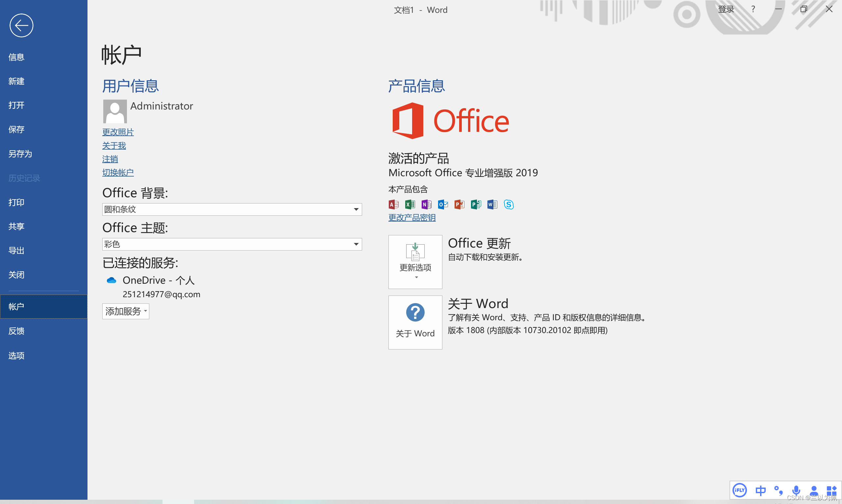Click the iFLY input method icon
This screenshot has width=842, height=504.
point(739,490)
